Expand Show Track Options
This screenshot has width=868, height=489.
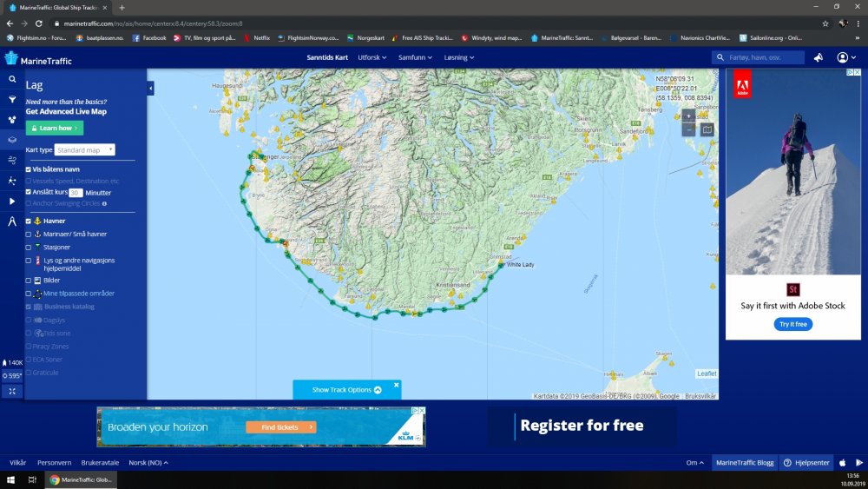pyautogui.click(x=346, y=390)
